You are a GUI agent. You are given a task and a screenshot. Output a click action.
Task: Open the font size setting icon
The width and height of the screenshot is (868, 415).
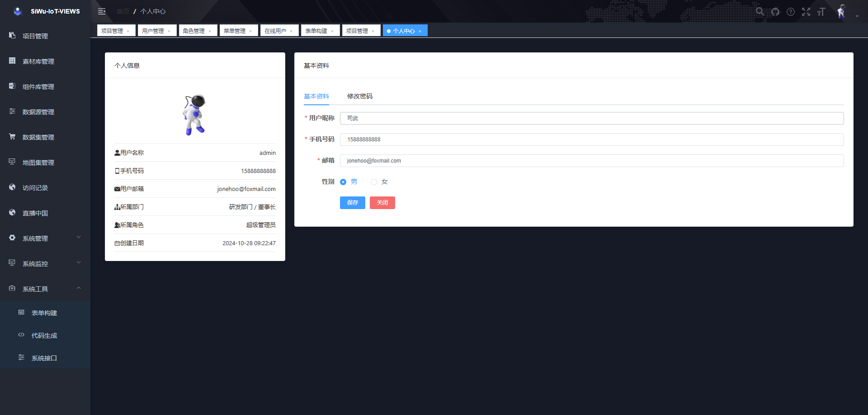pyautogui.click(x=821, y=12)
